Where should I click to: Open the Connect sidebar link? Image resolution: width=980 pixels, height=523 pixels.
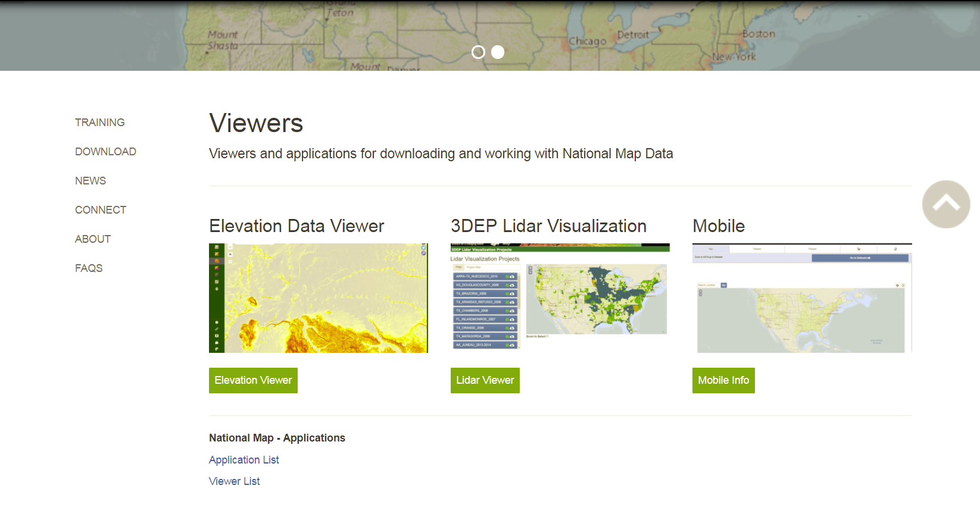point(101,210)
